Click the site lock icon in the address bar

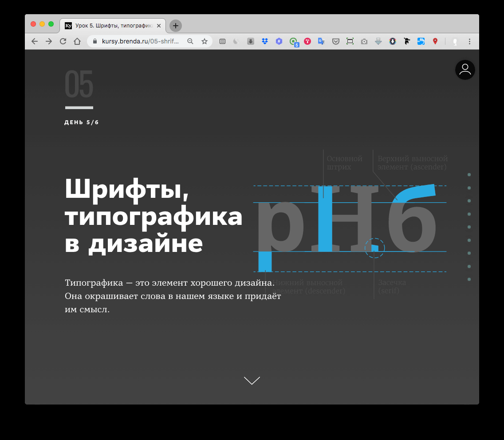point(95,41)
